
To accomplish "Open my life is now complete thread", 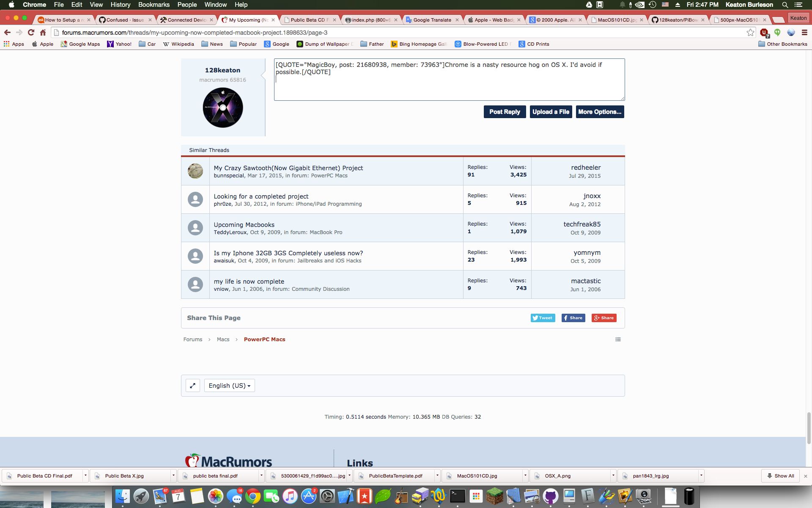I will (x=249, y=282).
